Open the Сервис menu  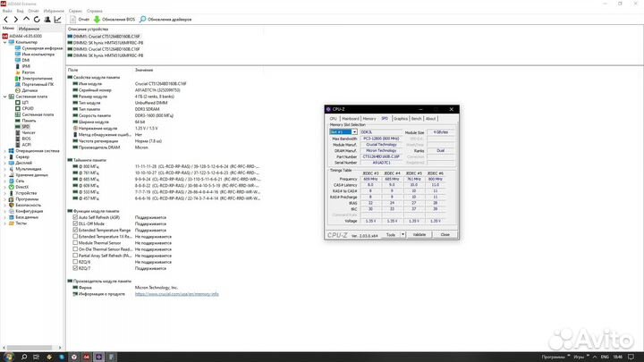coord(75,11)
